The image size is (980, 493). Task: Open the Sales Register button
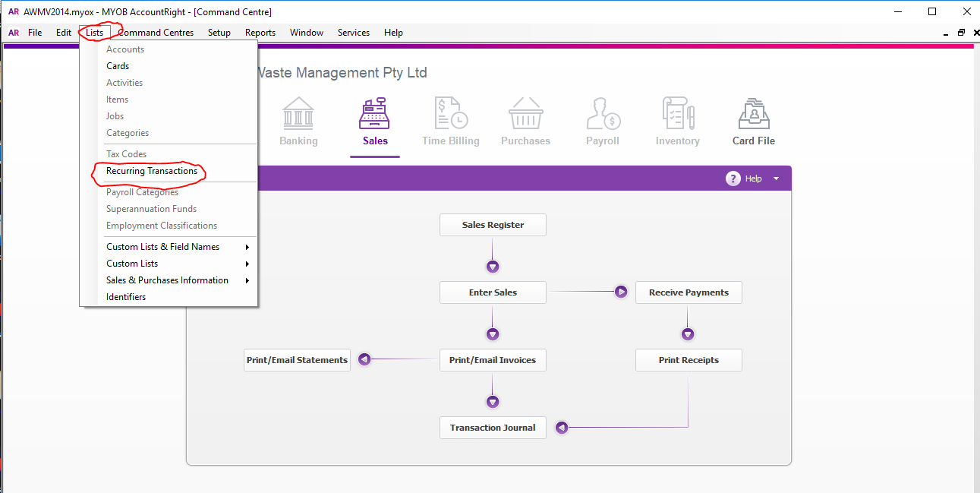coord(493,225)
